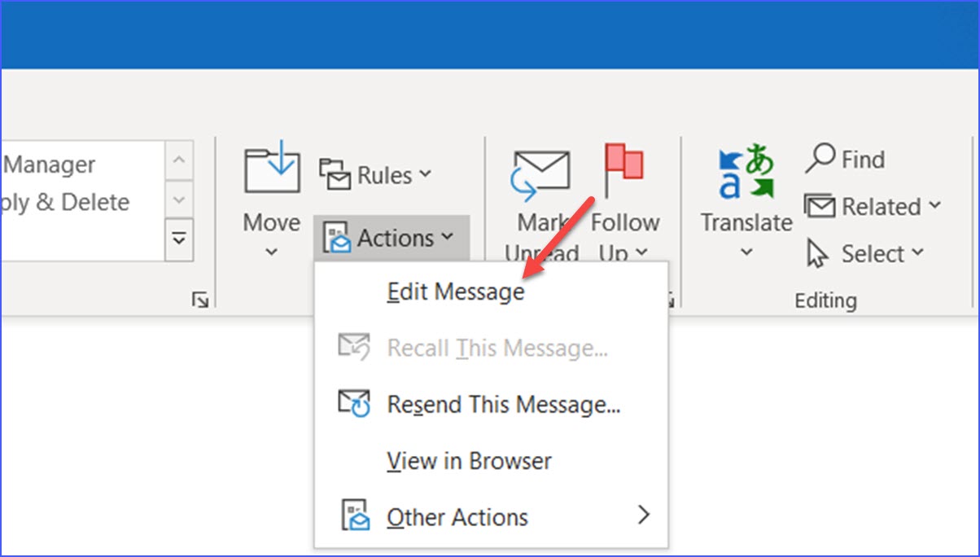Click the Rules icon in the ribbon
980x557 pixels.
335,173
